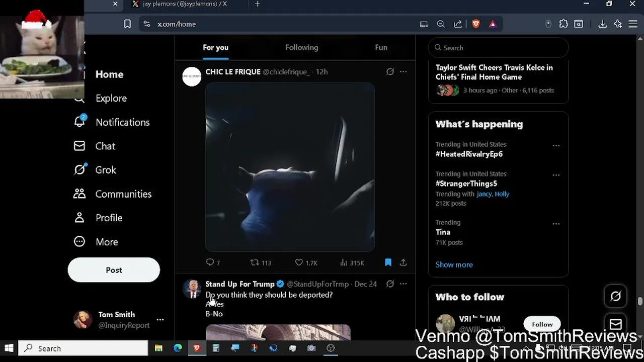Toggle bookmark on CHIC LE FRIQUE post

click(388, 262)
